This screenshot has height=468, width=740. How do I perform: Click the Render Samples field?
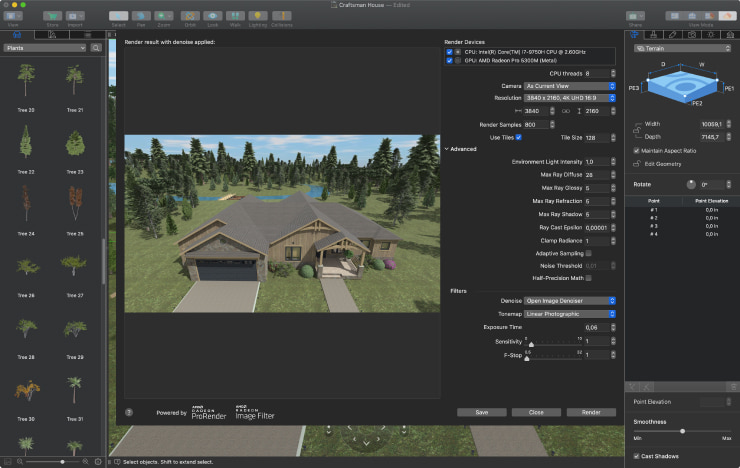click(536, 125)
